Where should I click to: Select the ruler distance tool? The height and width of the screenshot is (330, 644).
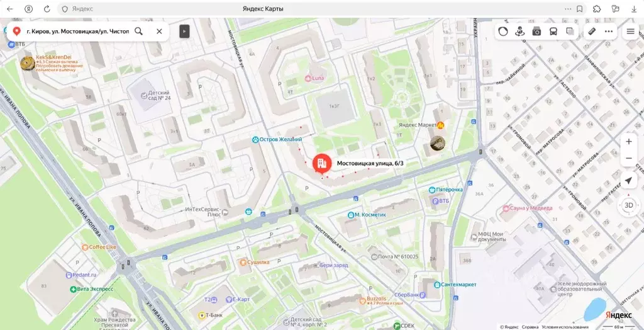tap(592, 31)
